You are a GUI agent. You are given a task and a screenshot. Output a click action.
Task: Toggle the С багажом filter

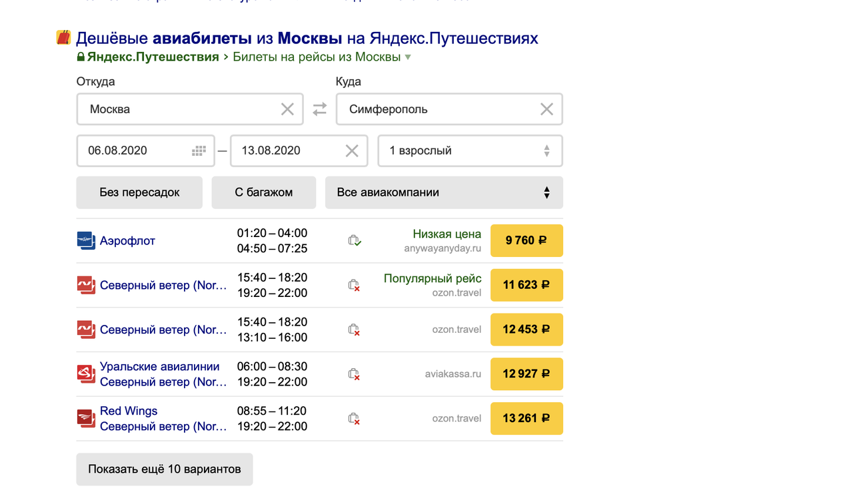point(264,192)
